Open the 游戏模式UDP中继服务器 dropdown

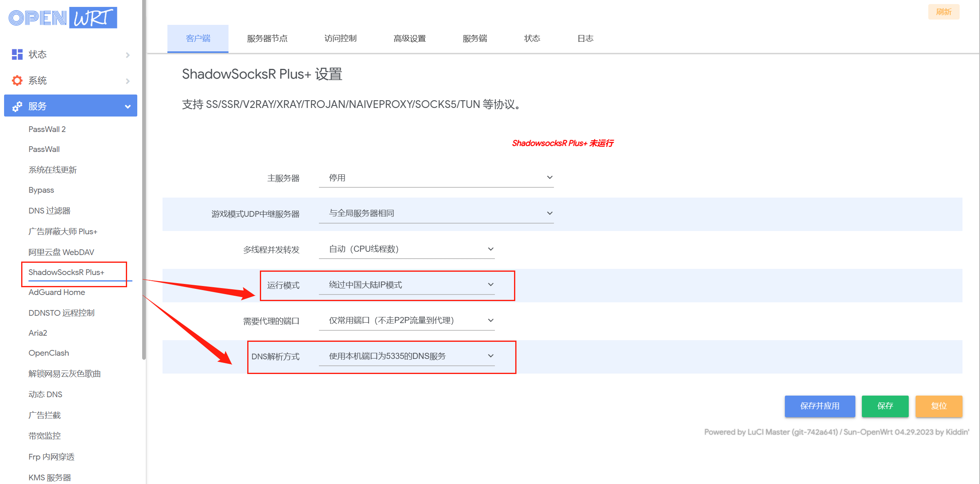(x=436, y=213)
